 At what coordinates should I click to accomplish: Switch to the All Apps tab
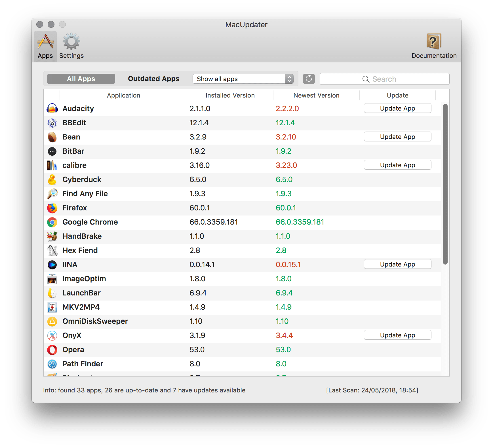tap(81, 79)
